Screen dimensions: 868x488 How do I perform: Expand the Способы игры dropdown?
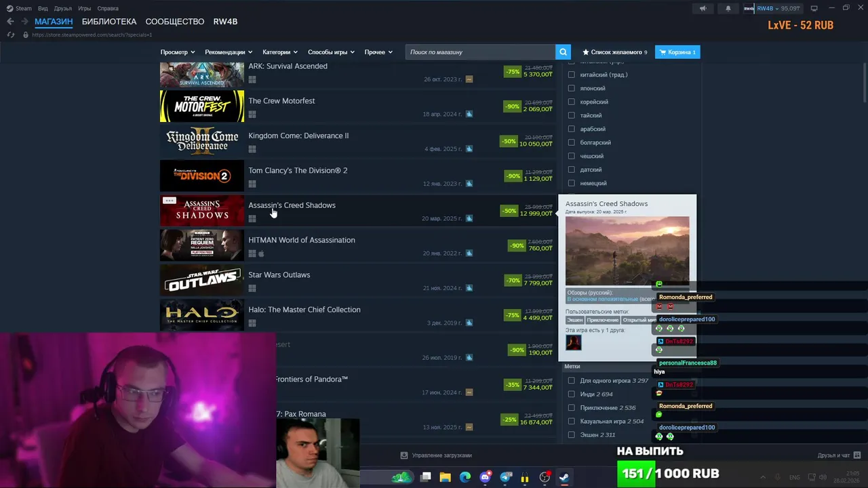331,52
